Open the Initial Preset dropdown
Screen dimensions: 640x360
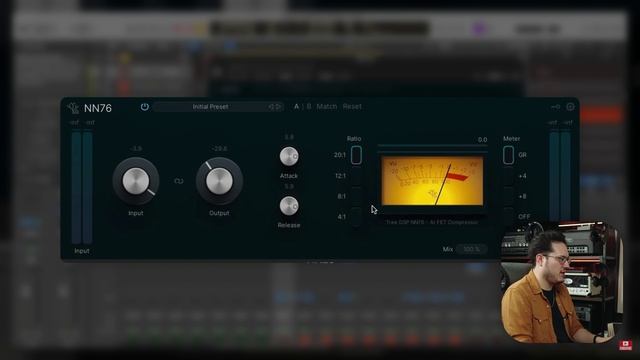click(x=210, y=107)
